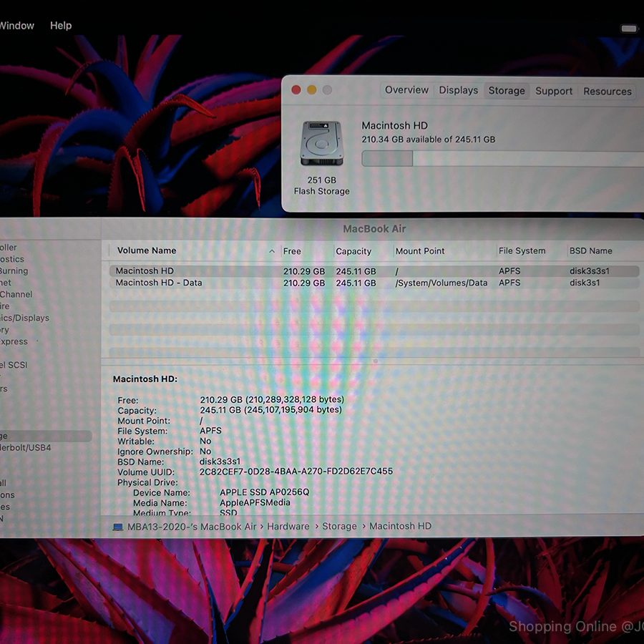Sort by the File System column
Viewport: 644px width, 644px height.
pos(522,251)
